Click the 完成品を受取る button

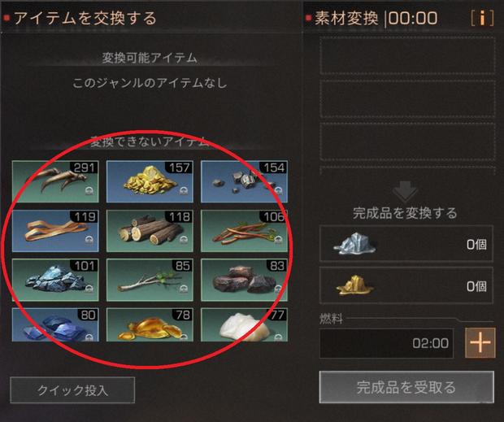click(x=406, y=387)
